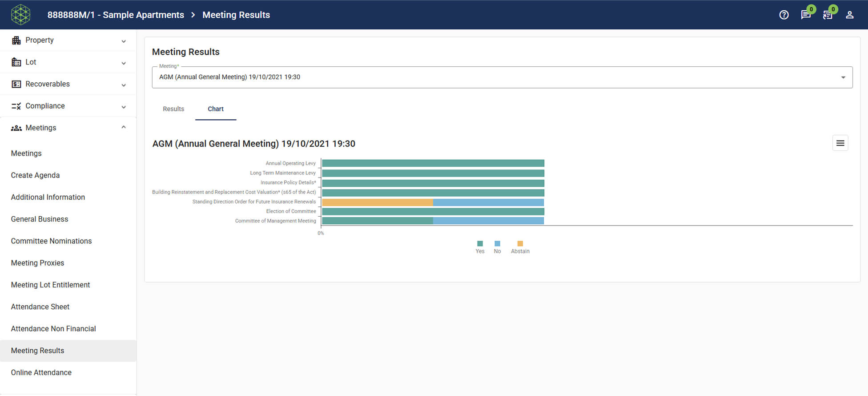Open the news feed notifications icon

[x=827, y=15]
